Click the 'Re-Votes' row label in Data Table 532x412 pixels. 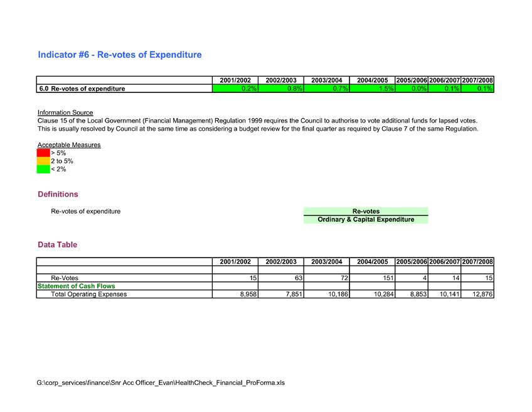[x=65, y=278]
